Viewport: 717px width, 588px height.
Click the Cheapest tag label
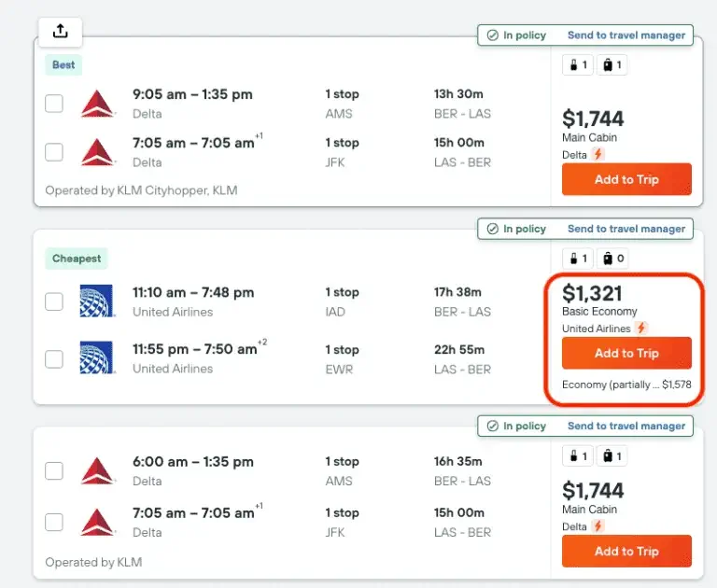(x=77, y=259)
